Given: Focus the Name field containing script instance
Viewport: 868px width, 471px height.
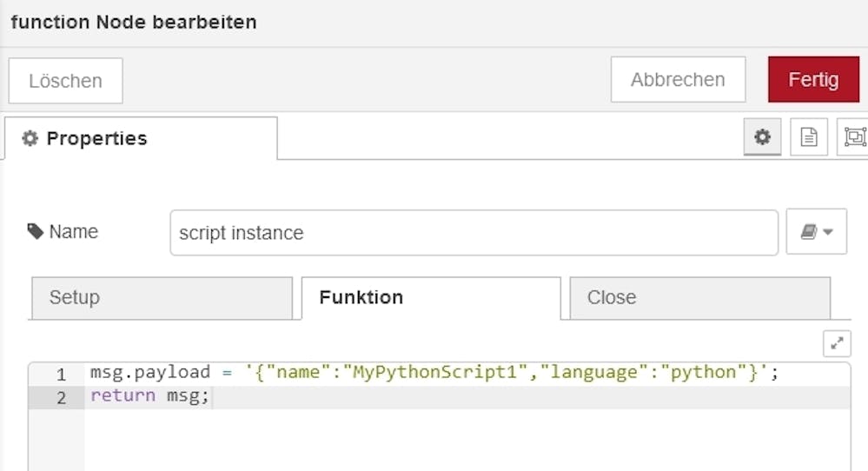Looking at the screenshot, I should (x=474, y=233).
